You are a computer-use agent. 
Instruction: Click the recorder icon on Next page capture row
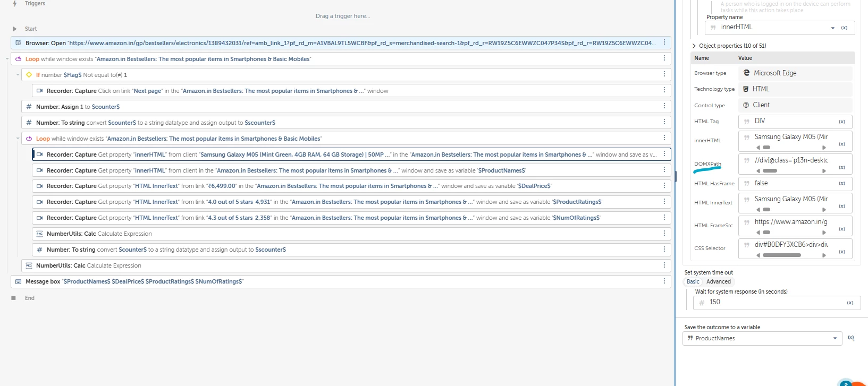[39, 91]
